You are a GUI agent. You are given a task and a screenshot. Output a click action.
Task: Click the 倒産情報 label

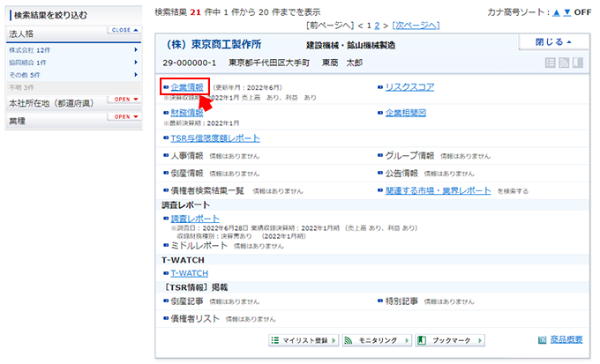click(187, 174)
